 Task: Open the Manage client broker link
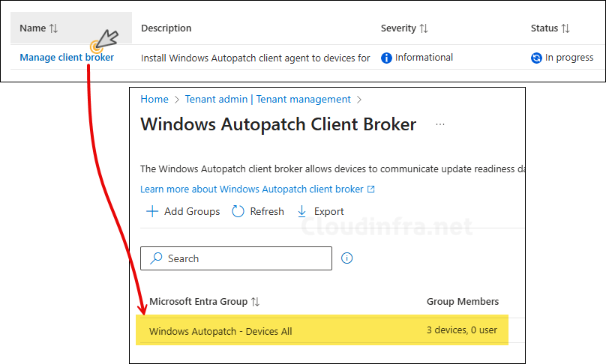pos(67,58)
